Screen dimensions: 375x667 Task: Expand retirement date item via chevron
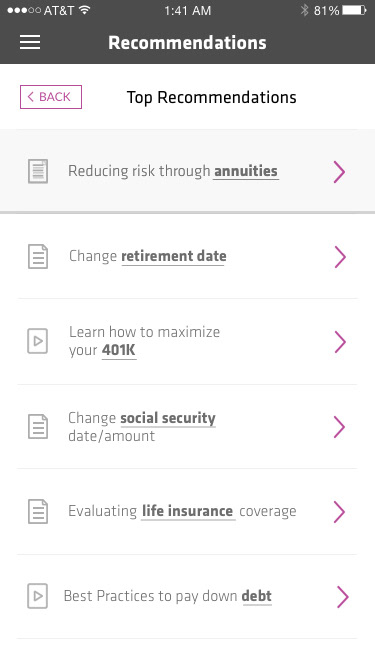pos(340,257)
